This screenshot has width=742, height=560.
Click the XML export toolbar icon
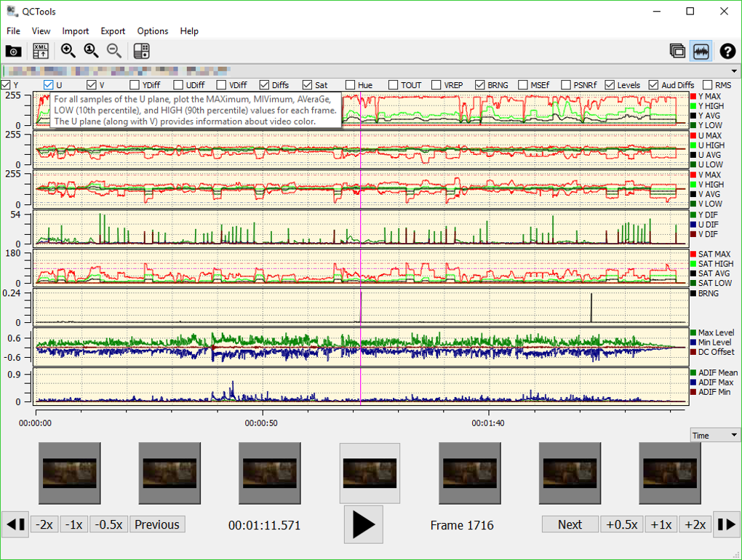(x=41, y=51)
